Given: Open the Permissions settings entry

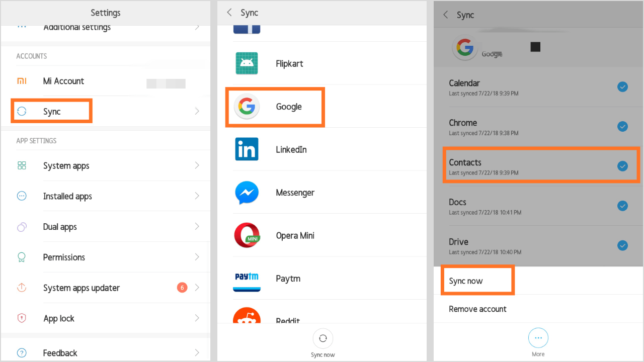Looking at the screenshot, I should coord(106,257).
